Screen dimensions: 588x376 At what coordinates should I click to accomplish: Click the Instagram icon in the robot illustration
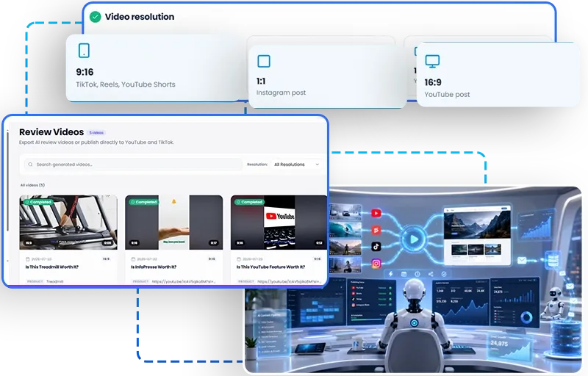tap(376, 264)
